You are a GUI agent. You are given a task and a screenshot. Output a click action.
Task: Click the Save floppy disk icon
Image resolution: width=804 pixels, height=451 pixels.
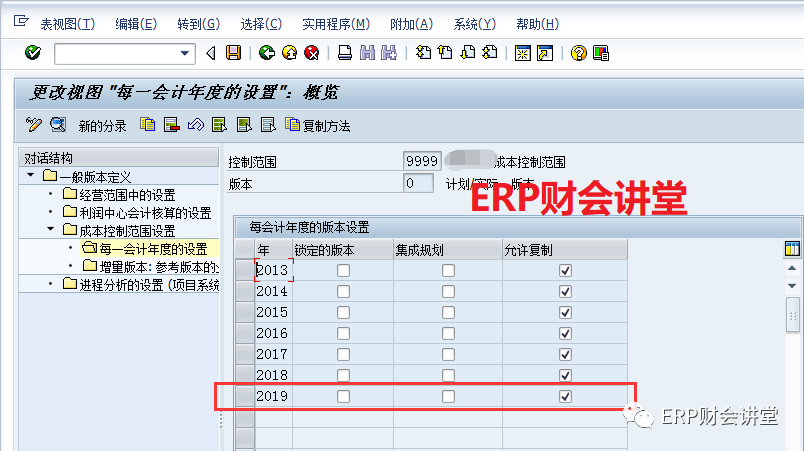pos(233,53)
